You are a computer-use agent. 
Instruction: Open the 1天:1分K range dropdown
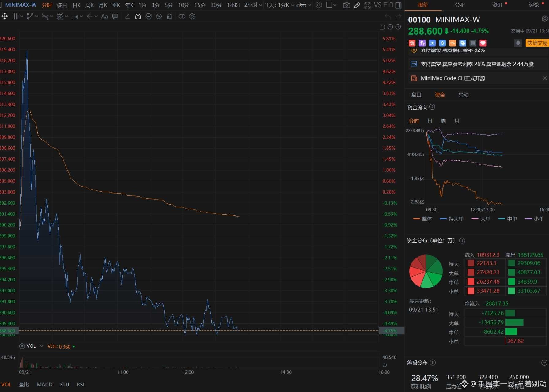pos(280,5)
